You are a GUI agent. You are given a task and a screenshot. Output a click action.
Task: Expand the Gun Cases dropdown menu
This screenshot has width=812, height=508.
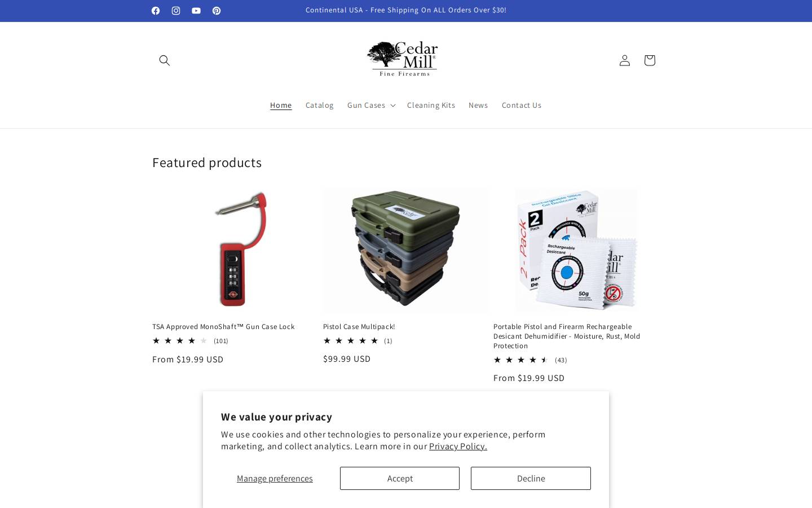tap(371, 105)
